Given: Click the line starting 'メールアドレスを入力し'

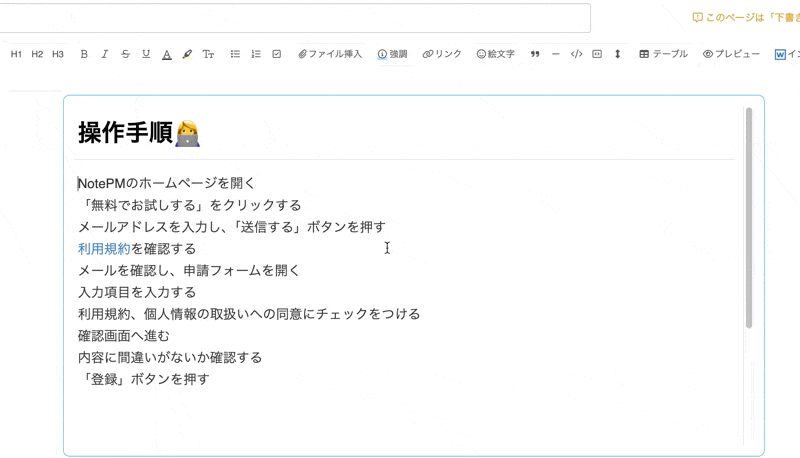Looking at the screenshot, I should pyautogui.click(x=232, y=227).
